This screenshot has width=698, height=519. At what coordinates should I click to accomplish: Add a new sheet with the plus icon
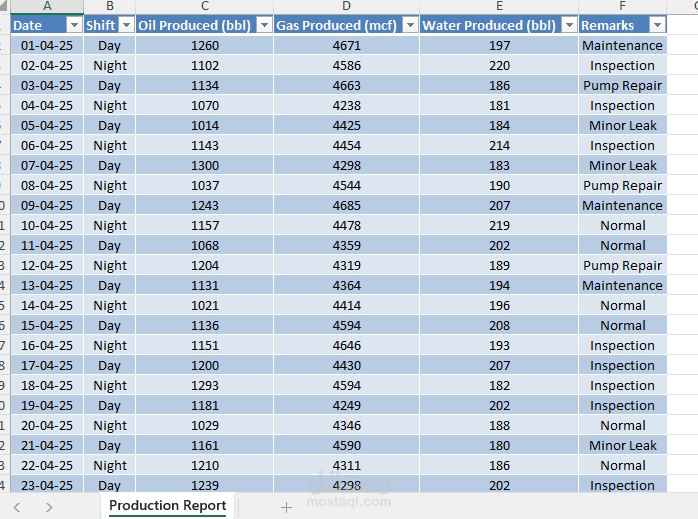tap(286, 507)
